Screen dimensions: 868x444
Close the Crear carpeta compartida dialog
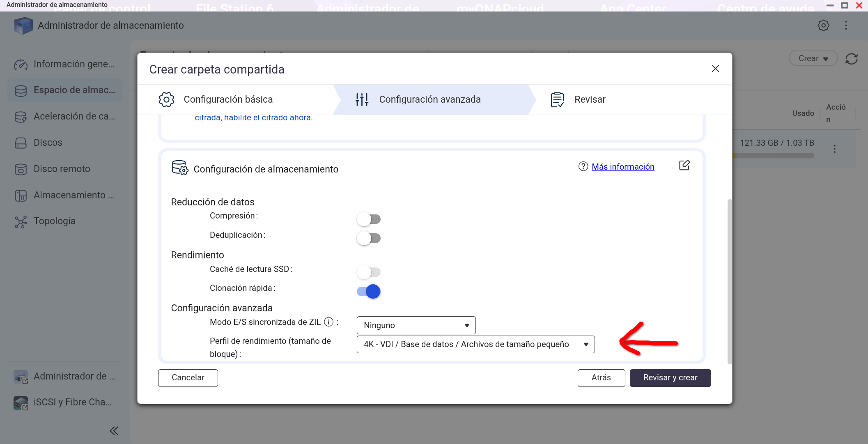pyautogui.click(x=715, y=69)
